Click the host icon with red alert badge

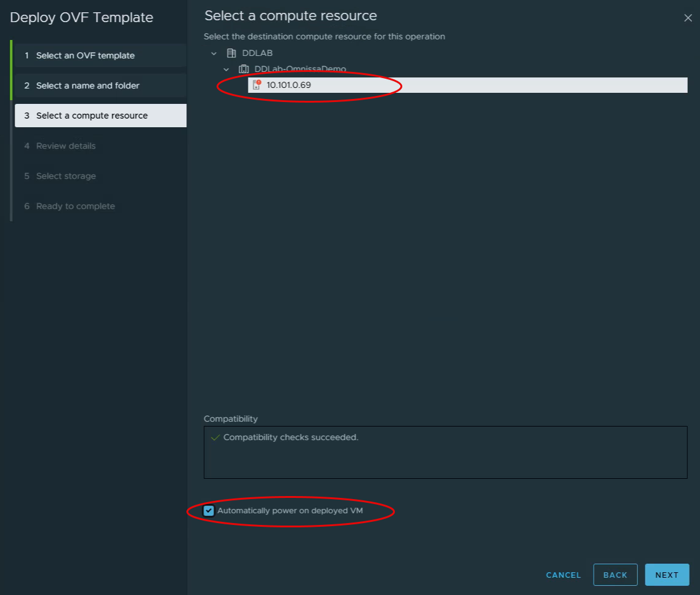coord(257,85)
